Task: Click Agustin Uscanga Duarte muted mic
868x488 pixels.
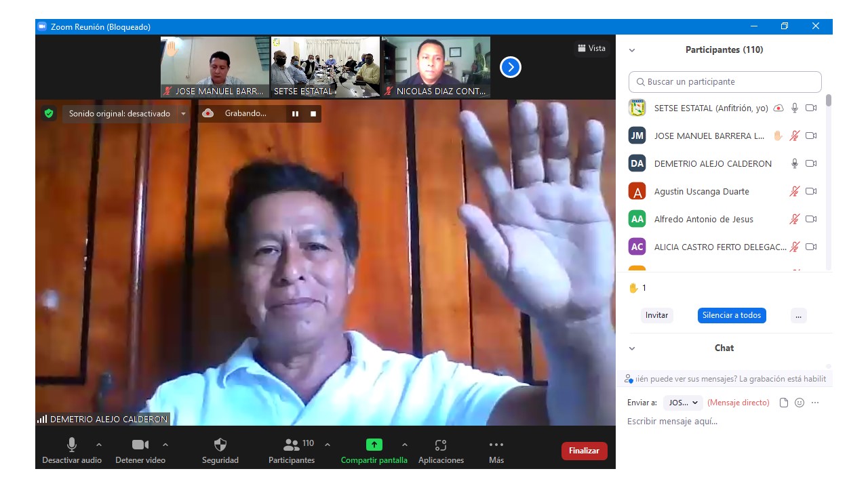Action: coord(795,191)
